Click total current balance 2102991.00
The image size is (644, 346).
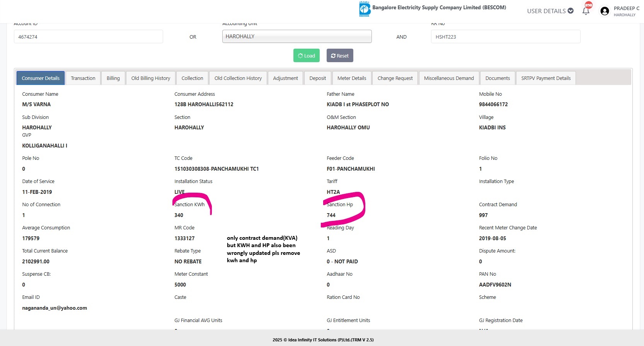[x=36, y=261]
